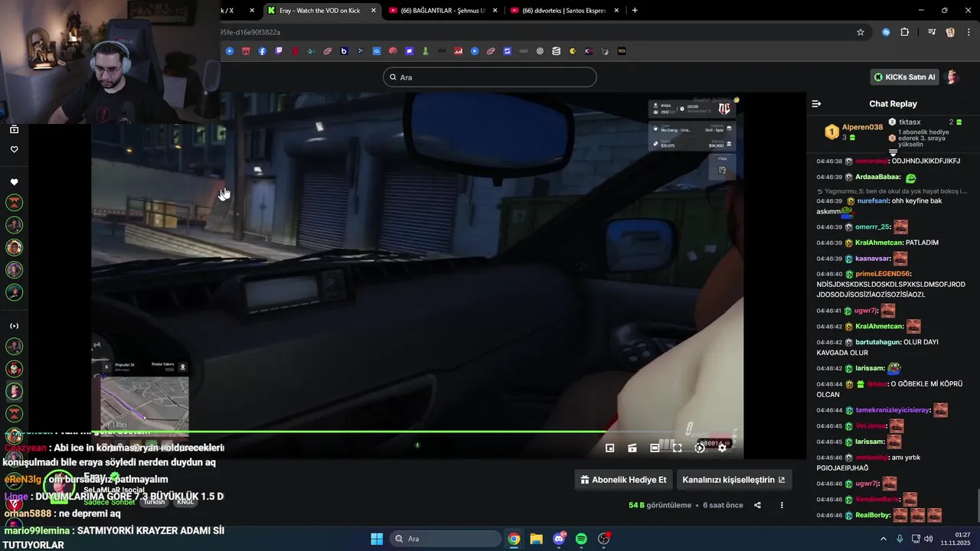The image size is (980, 551).
Task: Click KICKs Satın Al button
Action: (x=904, y=77)
